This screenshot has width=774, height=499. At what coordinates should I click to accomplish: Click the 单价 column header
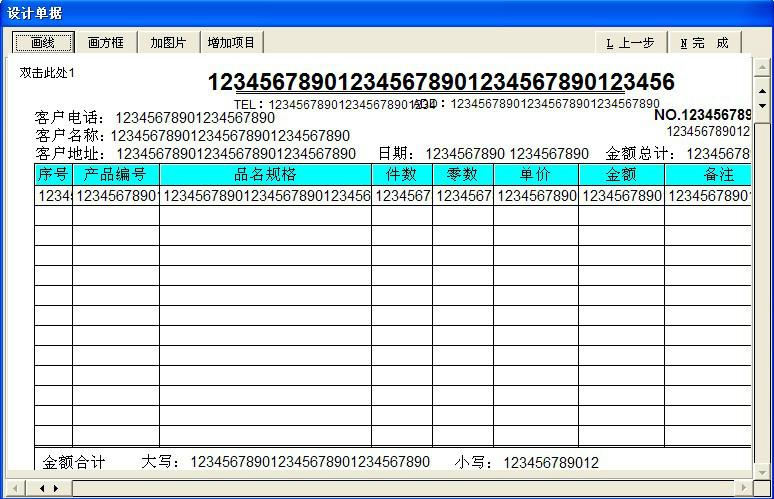[536, 174]
